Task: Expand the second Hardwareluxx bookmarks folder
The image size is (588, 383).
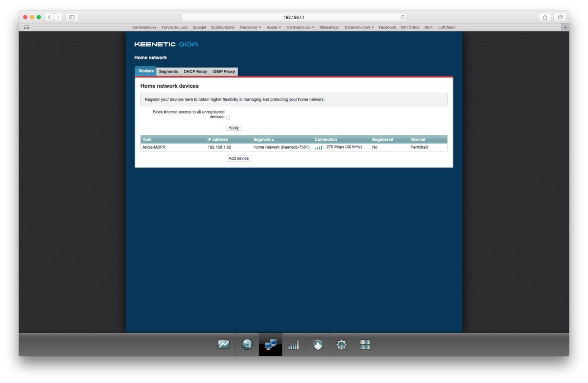Action: click(300, 27)
